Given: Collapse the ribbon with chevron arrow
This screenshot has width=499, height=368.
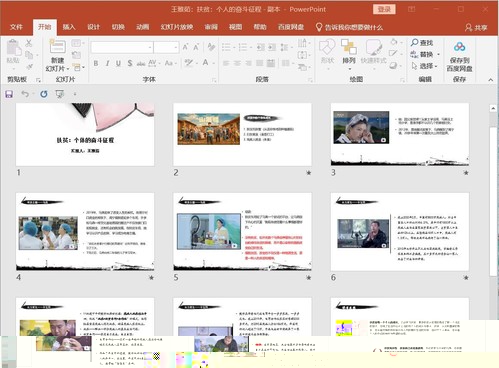Looking at the screenshot, I should click(491, 80).
